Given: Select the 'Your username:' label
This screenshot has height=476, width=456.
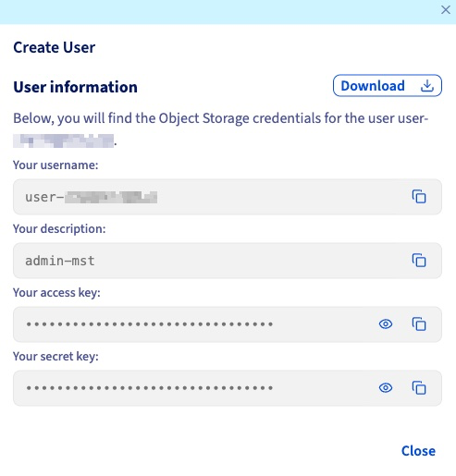Looking at the screenshot, I should [55, 165].
